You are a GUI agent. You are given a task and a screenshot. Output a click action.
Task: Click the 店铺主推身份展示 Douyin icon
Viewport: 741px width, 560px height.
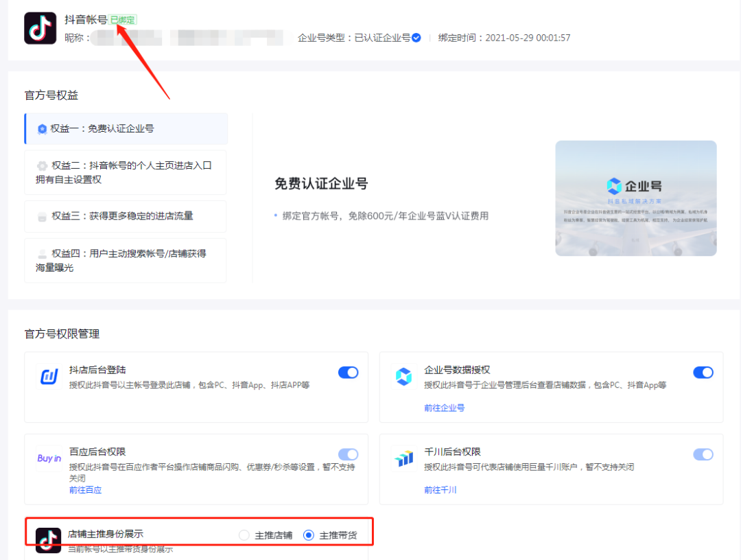coord(48,540)
